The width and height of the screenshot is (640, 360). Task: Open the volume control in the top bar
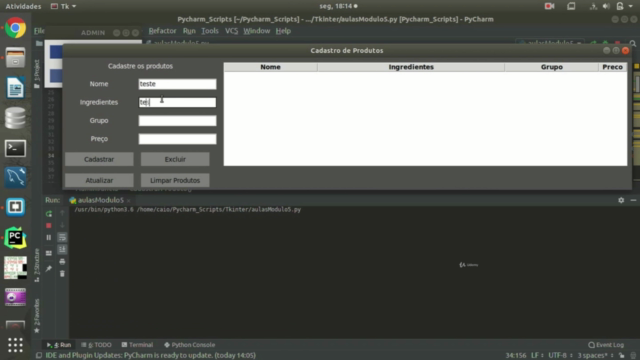tap(606, 6)
